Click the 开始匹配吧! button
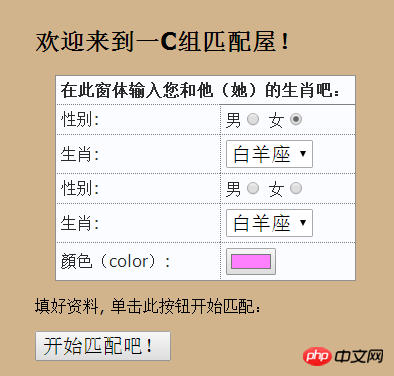 pyautogui.click(x=103, y=346)
